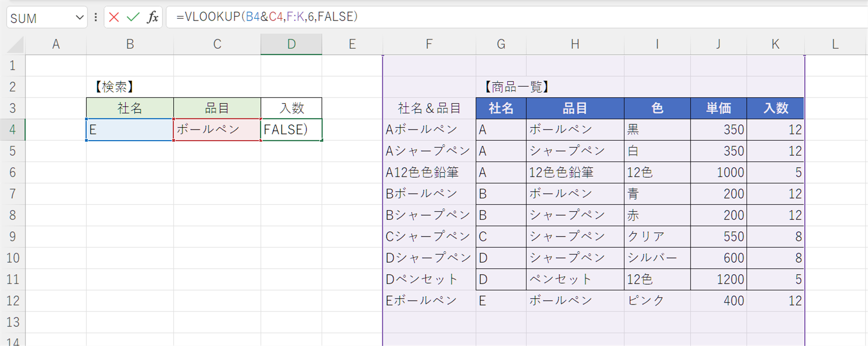Select cell Eボールペン in column F

[429, 301]
